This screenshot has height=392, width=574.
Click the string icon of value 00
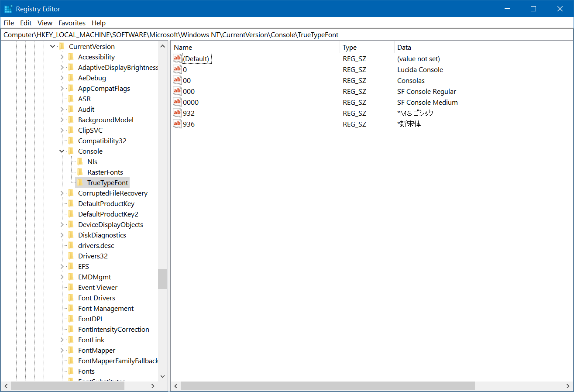tap(177, 80)
